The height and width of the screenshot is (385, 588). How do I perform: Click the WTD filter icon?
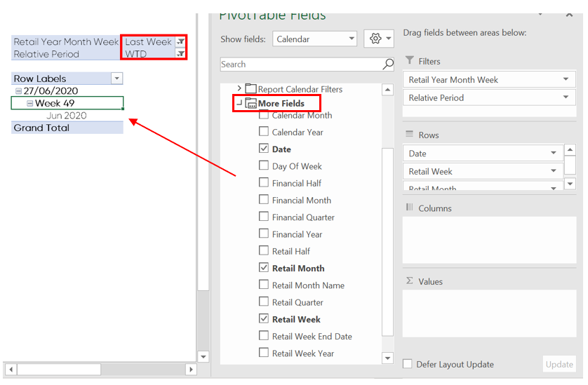[180, 54]
